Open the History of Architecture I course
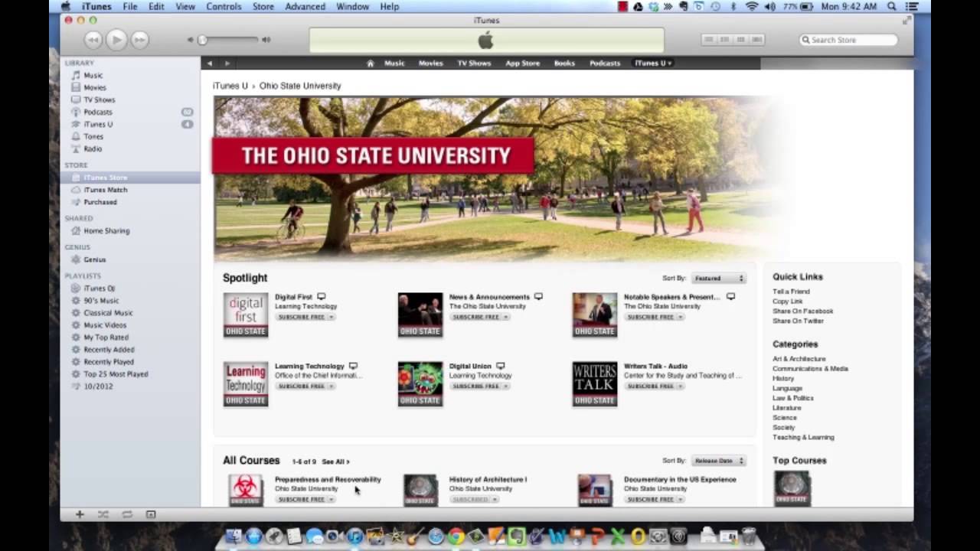 click(488, 480)
